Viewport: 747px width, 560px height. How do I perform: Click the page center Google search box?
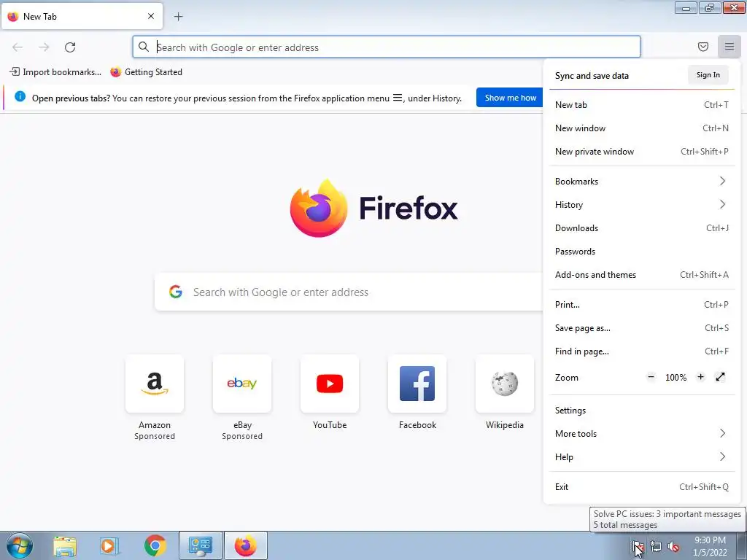click(x=349, y=292)
